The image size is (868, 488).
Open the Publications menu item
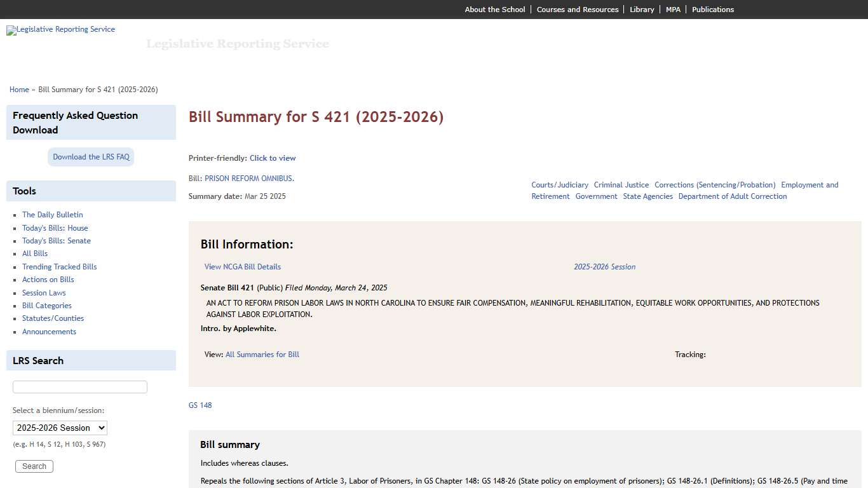point(713,9)
